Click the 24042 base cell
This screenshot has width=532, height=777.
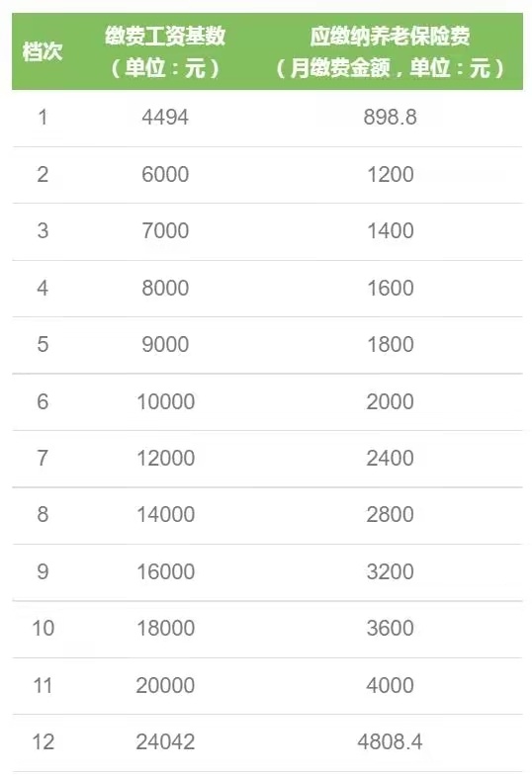point(165,741)
